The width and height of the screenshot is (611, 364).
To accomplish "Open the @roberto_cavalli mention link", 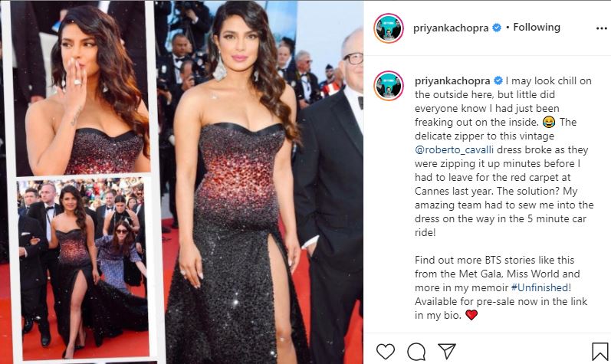I will click(x=455, y=150).
